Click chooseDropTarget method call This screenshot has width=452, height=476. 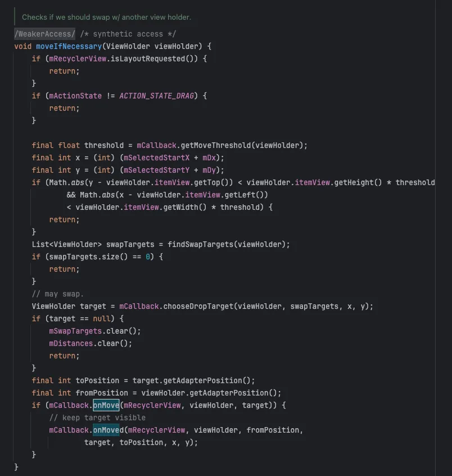(x=198, y=306)
